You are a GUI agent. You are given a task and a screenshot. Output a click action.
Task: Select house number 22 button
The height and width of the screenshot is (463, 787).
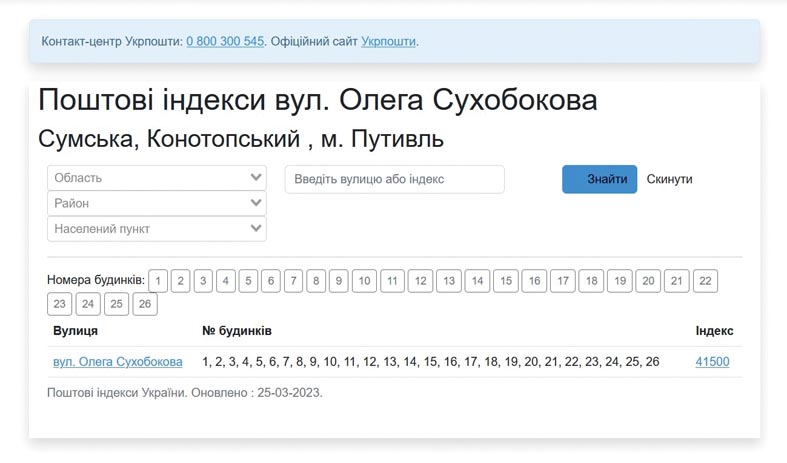705,281
